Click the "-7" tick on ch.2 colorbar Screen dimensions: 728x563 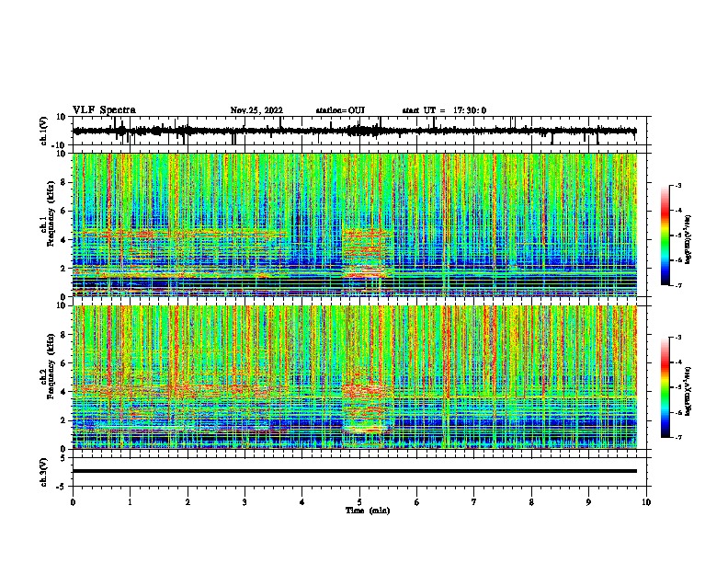coord(678,437)
